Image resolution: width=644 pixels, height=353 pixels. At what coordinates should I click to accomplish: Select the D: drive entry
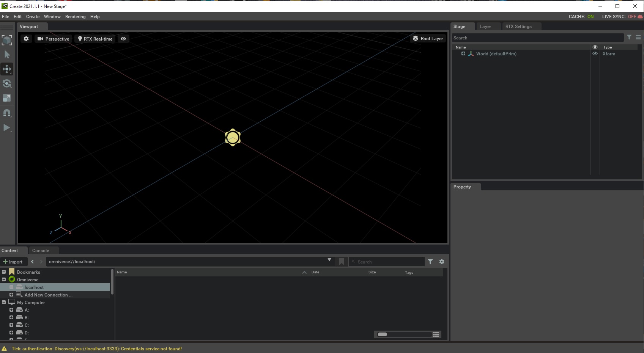click(27, 333)
